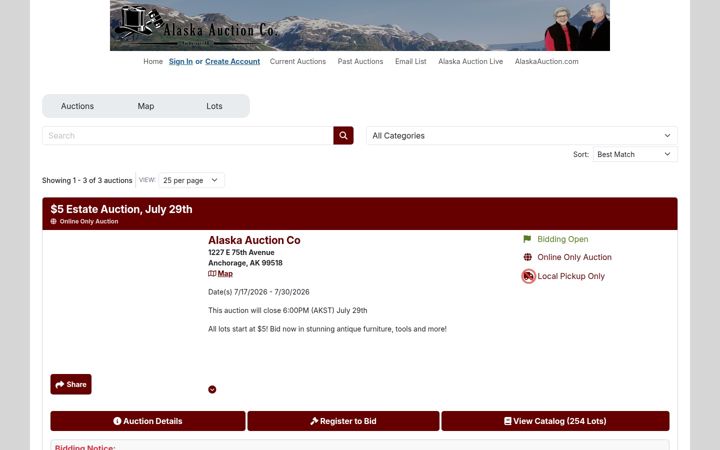
Task: Open Alaska Auction Live link
Action: tap(470, 61)
